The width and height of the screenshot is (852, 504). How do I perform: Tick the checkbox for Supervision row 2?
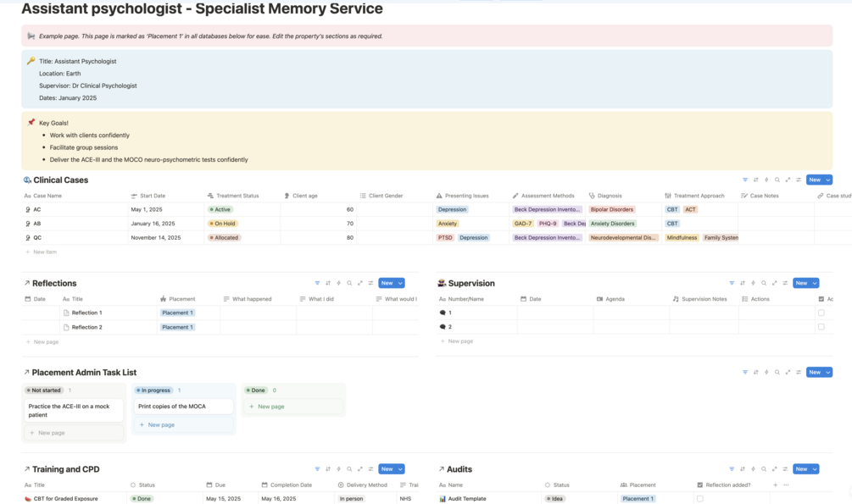pos(821,327)
